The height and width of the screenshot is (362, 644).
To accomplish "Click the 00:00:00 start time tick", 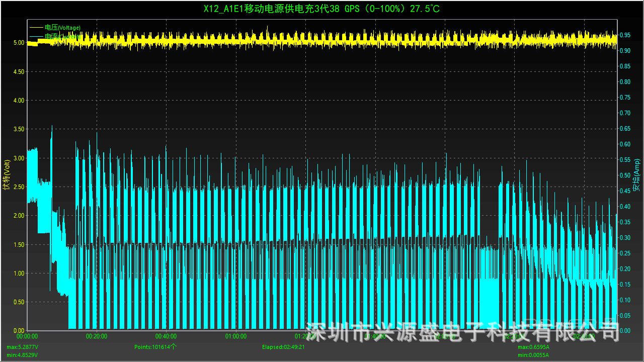I will tap(27, 336).
